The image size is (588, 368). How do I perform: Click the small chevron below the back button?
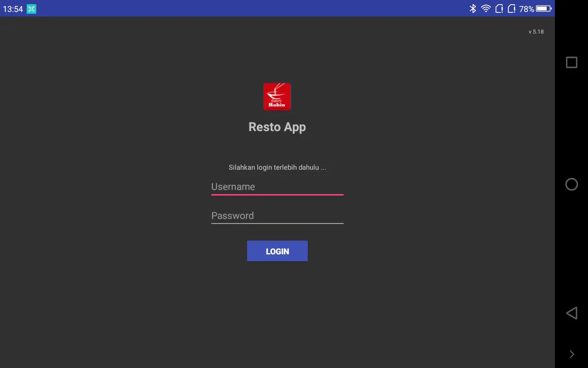point(572,354)
